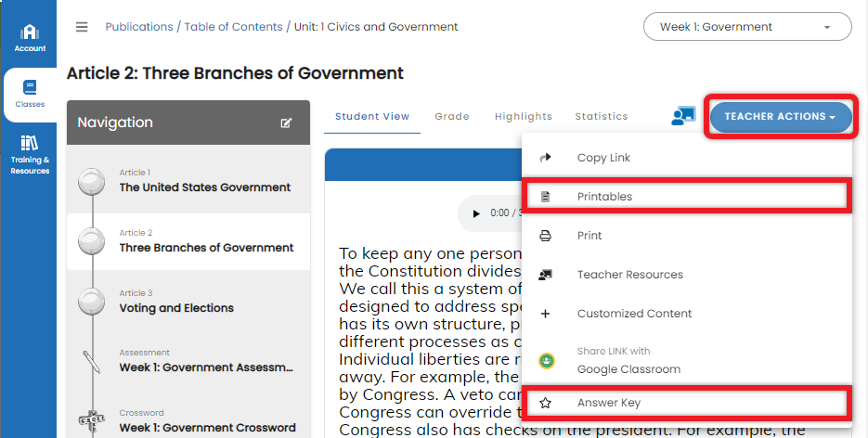This screenshot has width=868, height=438.
Task: Open Article 3 Voting and Elections
Action: (x=176, y=302)
